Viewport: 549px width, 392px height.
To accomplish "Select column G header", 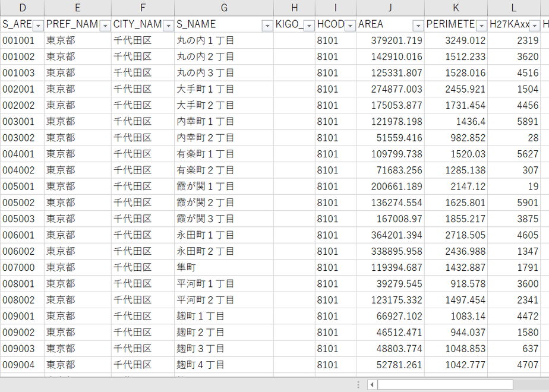I will click(x=224, y=8).
